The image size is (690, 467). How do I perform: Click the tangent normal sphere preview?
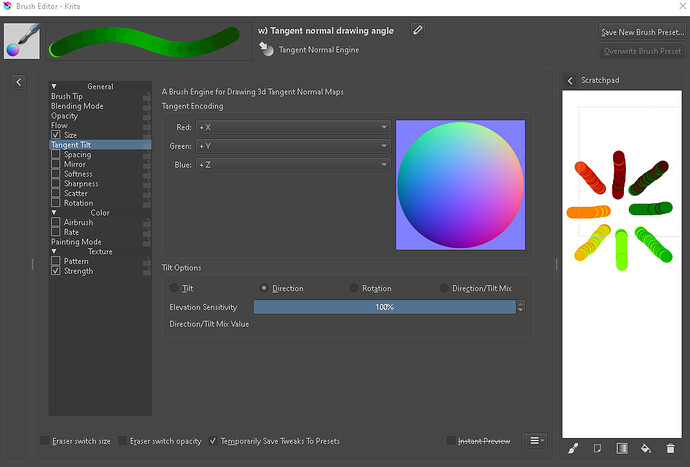(x=460, y=185)
